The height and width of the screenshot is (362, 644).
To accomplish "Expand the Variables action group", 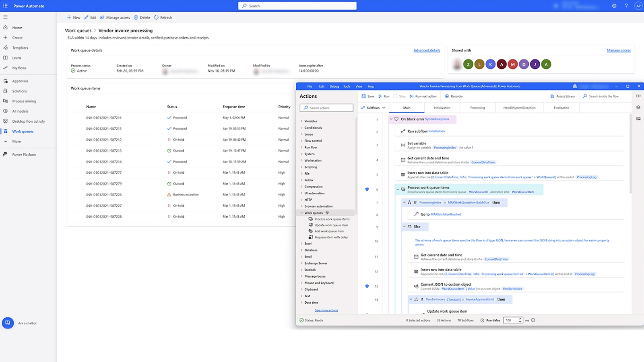I will (302, 121).
